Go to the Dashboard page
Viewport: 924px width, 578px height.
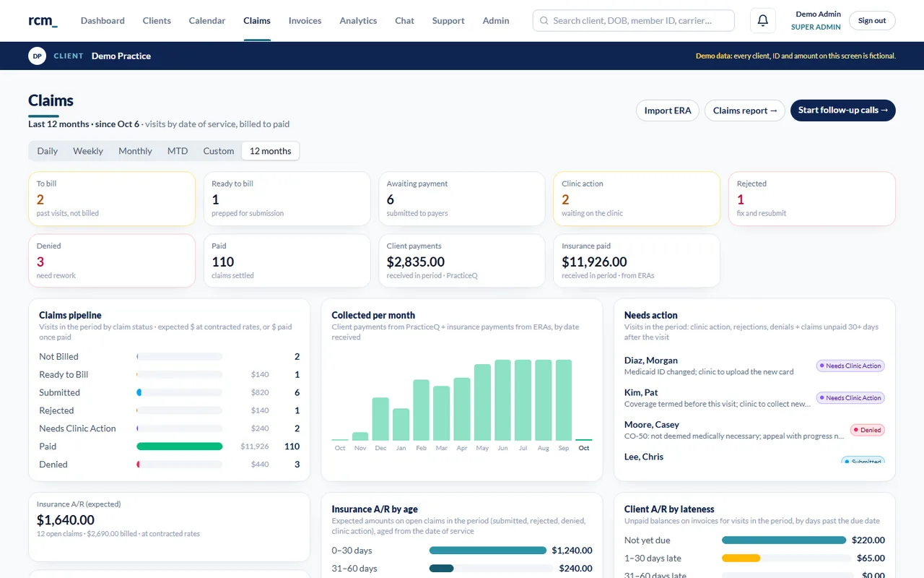pyautogui.click(x=103, y=21)
